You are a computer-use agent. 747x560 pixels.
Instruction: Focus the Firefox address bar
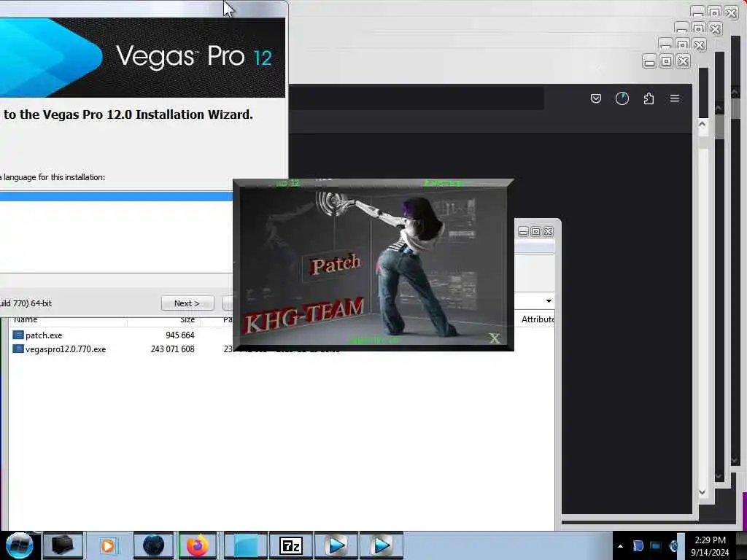point(416,98)
